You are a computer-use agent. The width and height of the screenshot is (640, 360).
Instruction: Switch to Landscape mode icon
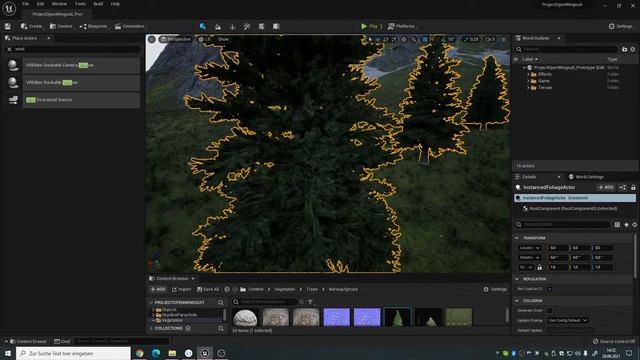tap(218, 27)
